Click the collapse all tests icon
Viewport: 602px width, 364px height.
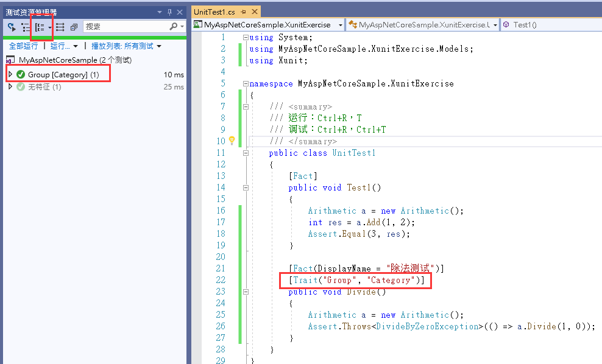[x=74, y=27]
